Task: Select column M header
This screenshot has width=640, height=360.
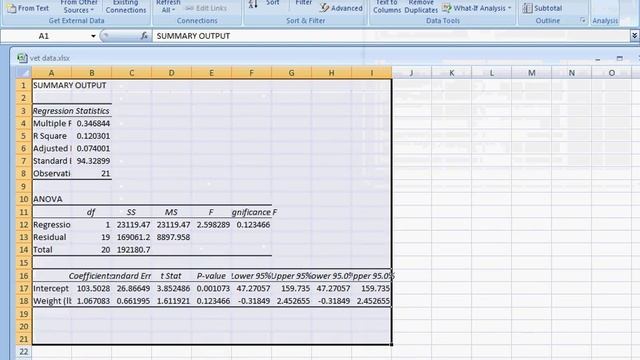Action: tap(531, 73)
